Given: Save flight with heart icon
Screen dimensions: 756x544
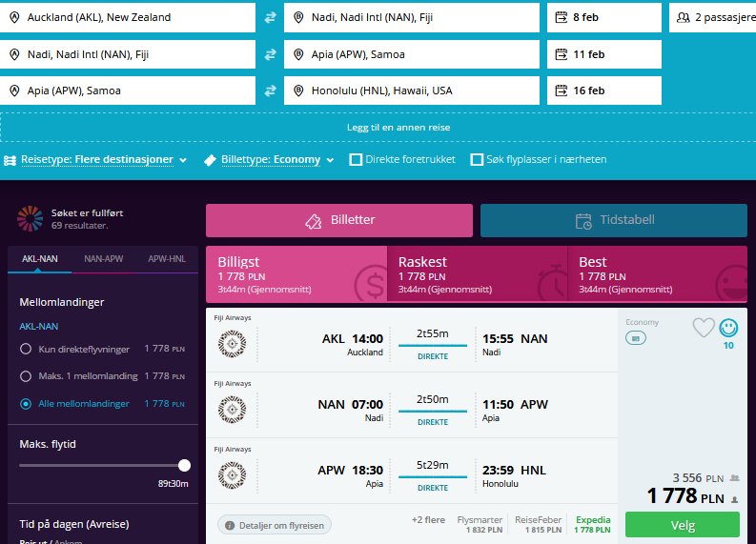Looking at the screenshot, I should click(x=704, y=328).
